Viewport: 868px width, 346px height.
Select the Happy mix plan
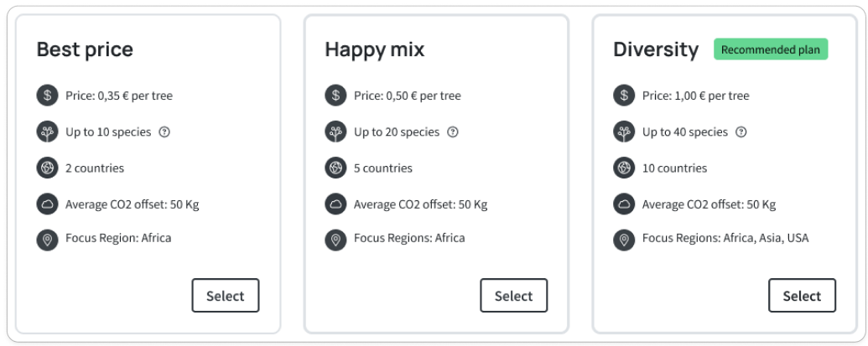(x=513, y=296)
